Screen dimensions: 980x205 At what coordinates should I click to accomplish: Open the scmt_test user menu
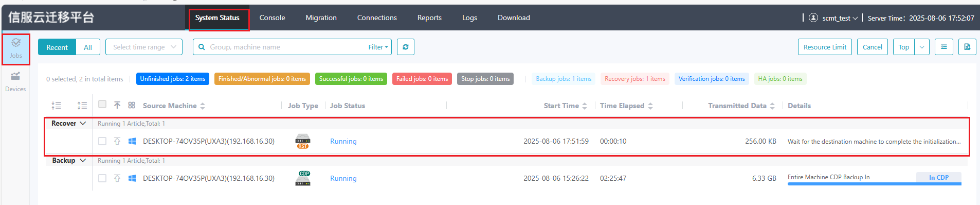840,18
